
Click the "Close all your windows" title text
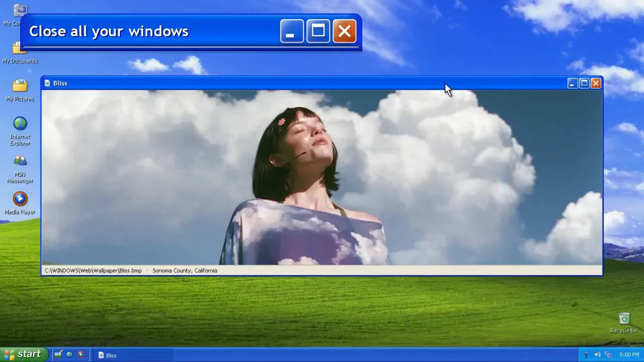109,31
